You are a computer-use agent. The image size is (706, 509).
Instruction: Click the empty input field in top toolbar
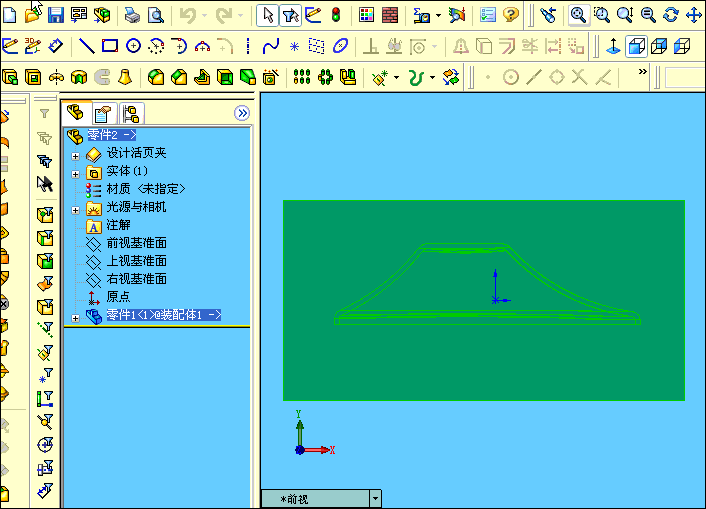(685, 77)
